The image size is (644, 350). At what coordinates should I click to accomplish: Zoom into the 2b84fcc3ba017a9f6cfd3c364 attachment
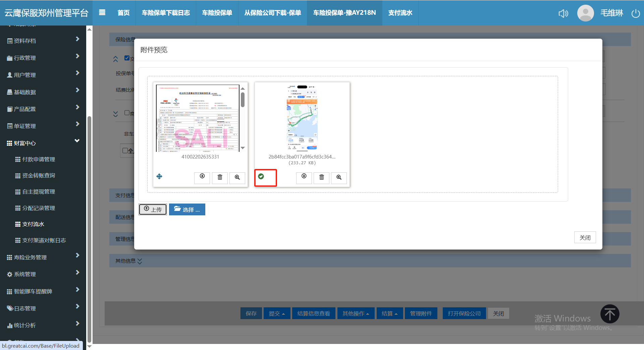coord(339,178)
